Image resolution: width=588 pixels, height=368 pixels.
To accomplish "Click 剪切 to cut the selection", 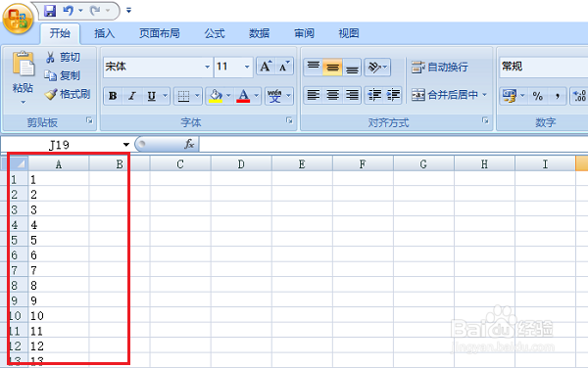I will tap(63, 58).
